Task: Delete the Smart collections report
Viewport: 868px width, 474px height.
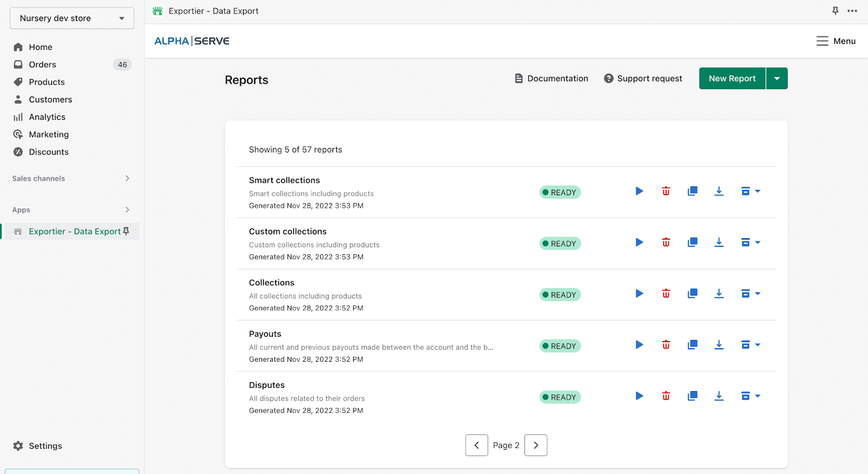Action: point(666,191)
